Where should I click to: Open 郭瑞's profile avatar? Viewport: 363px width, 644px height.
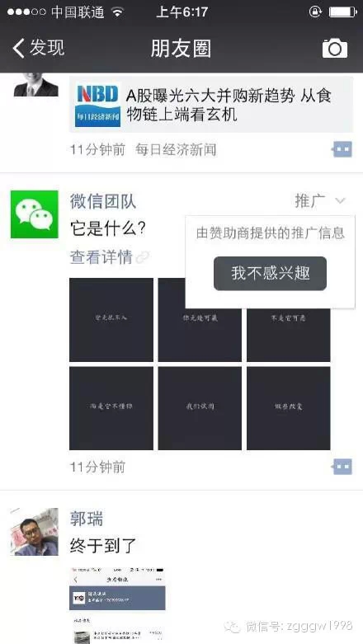coord(35,532)
